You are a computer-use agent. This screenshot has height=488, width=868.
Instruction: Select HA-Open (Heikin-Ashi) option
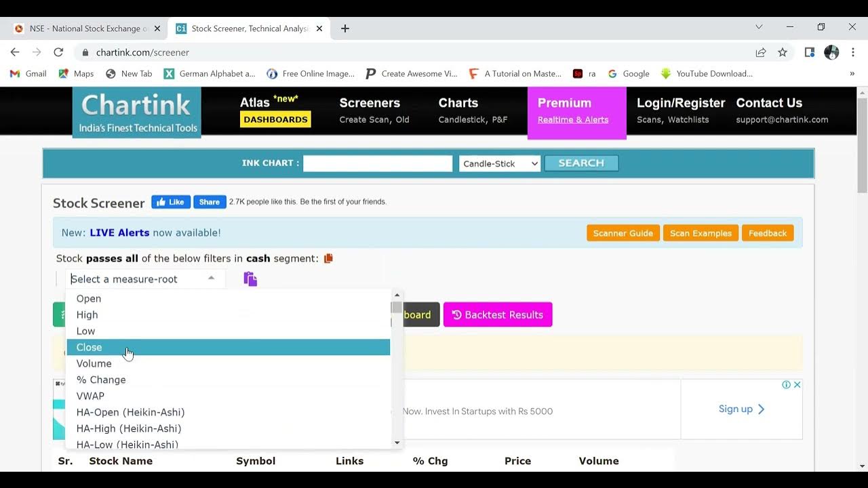[228, 412]
